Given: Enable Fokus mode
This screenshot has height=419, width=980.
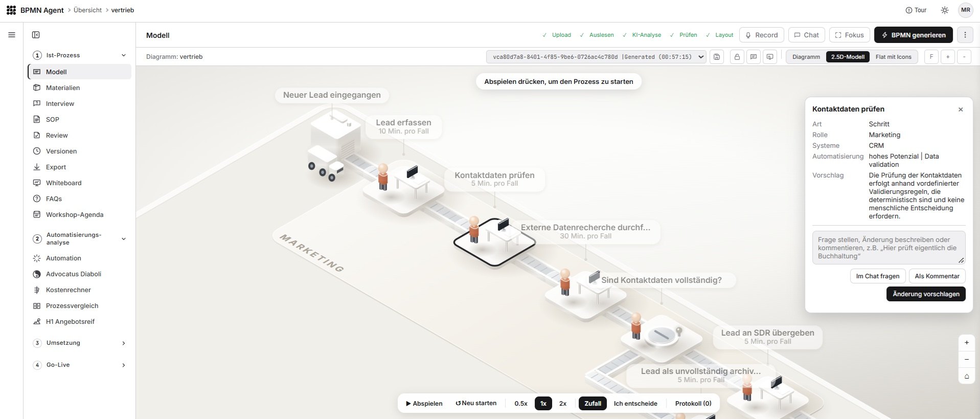Looking at the screenshot, I should click(850, 35).
